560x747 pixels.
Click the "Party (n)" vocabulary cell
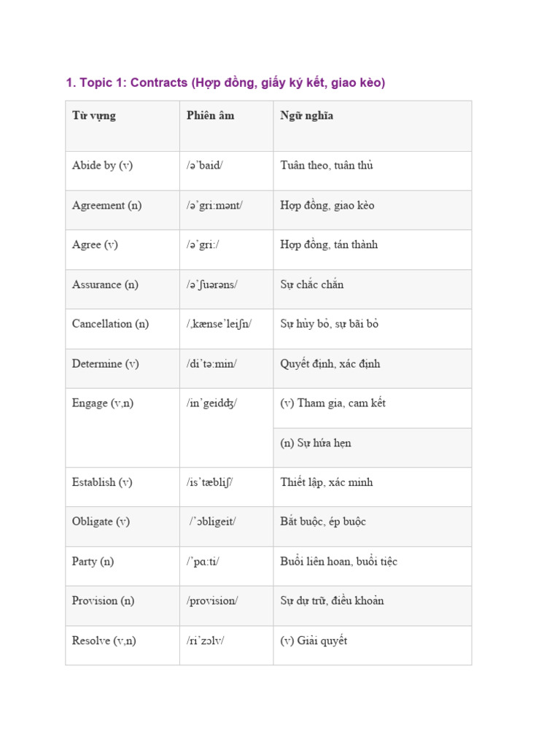coord(93,562)
